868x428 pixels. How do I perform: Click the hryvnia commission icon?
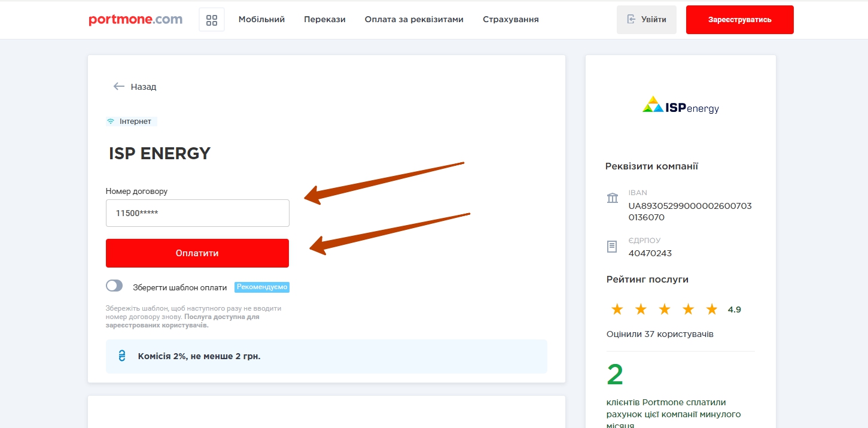coord(122,356)
